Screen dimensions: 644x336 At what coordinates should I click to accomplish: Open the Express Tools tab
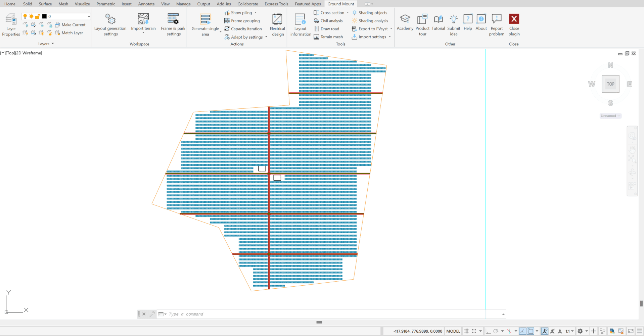(276, 4)
